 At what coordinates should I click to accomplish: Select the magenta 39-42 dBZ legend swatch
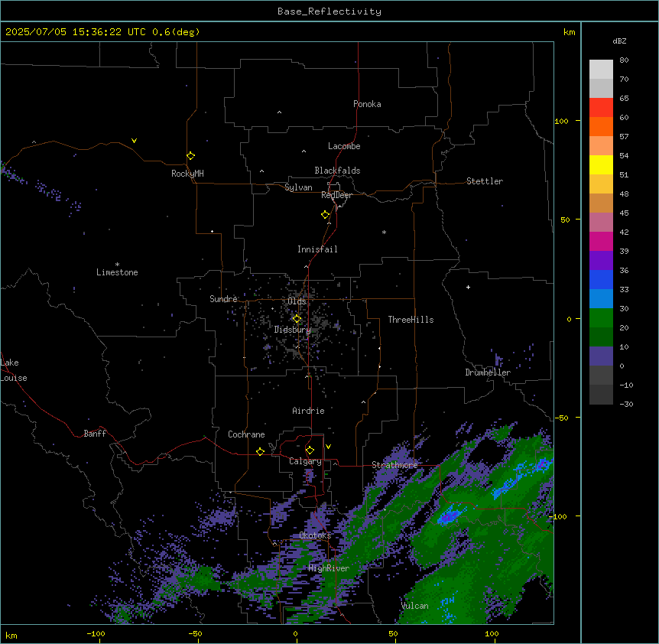[x=601, y=241]
